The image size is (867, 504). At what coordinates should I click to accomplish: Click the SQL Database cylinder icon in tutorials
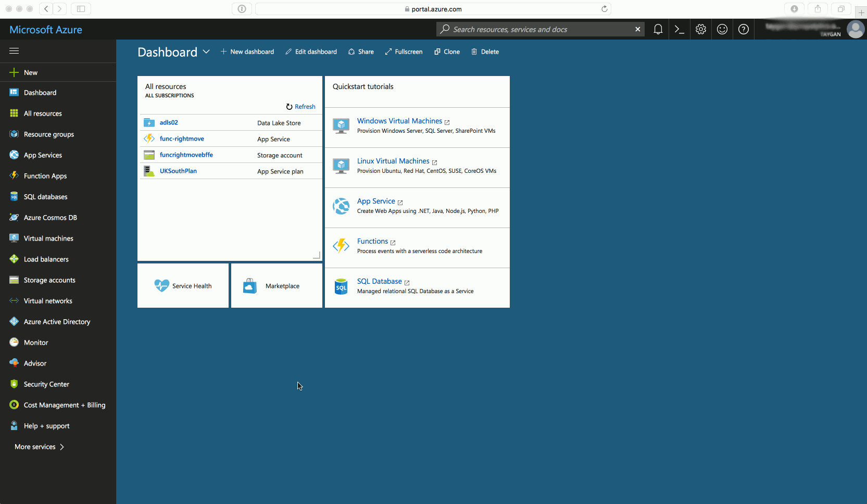click(x=341, y=286)
